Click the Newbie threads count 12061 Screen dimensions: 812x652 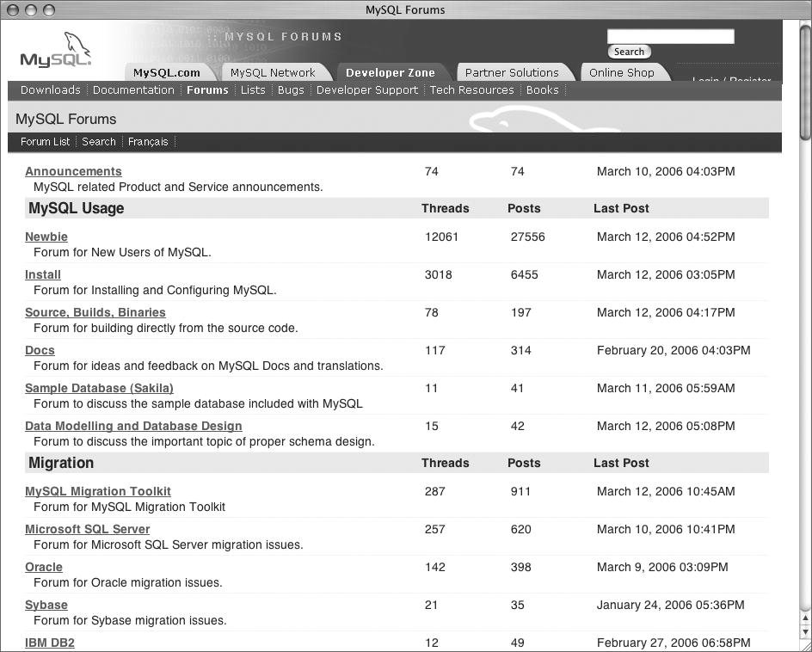coord(441,237)
